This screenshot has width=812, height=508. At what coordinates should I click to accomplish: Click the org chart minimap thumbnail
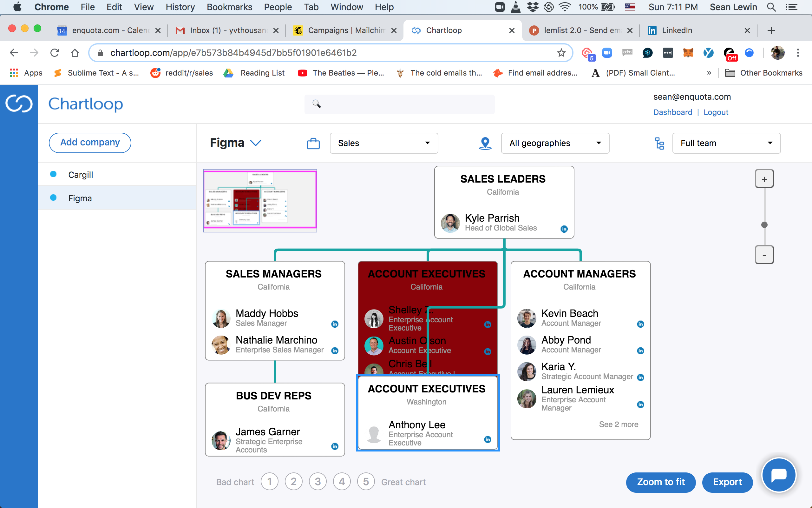pyautogui.click(x=260, y=201)
